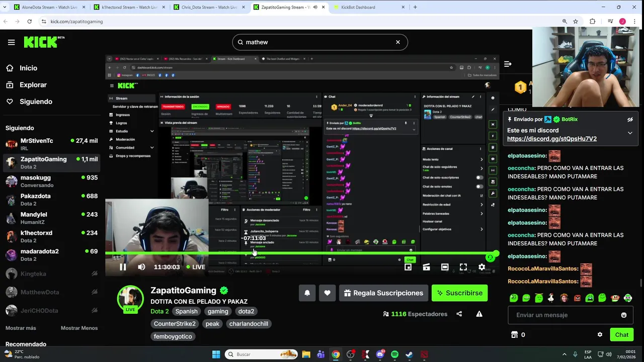Select the charlandochill tag
This screenshot has width=644, height=362.
pos(249,324)
